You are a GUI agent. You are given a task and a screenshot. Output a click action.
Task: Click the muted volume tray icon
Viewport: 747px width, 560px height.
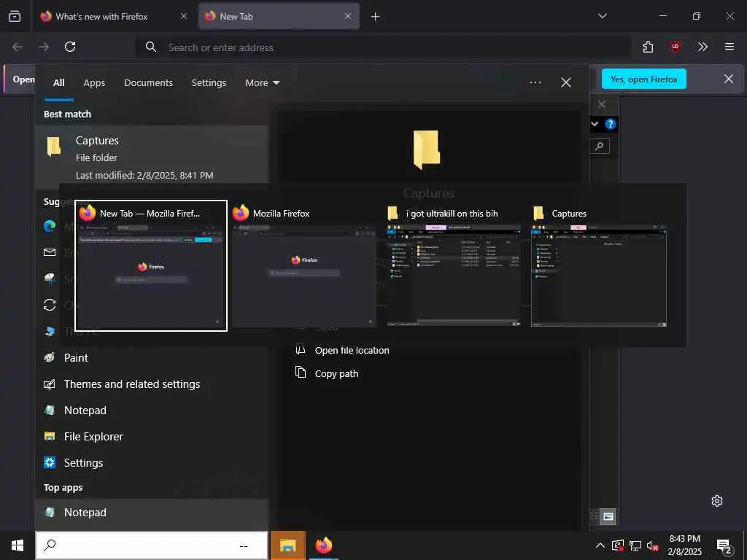pos(653,545)
